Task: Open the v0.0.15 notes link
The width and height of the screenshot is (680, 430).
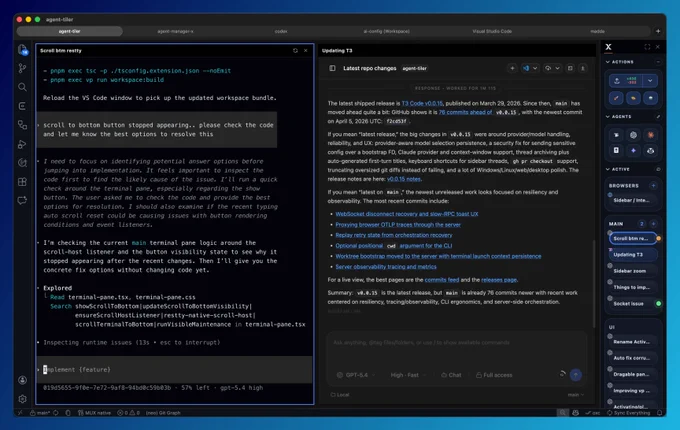Action: point(403,179)
